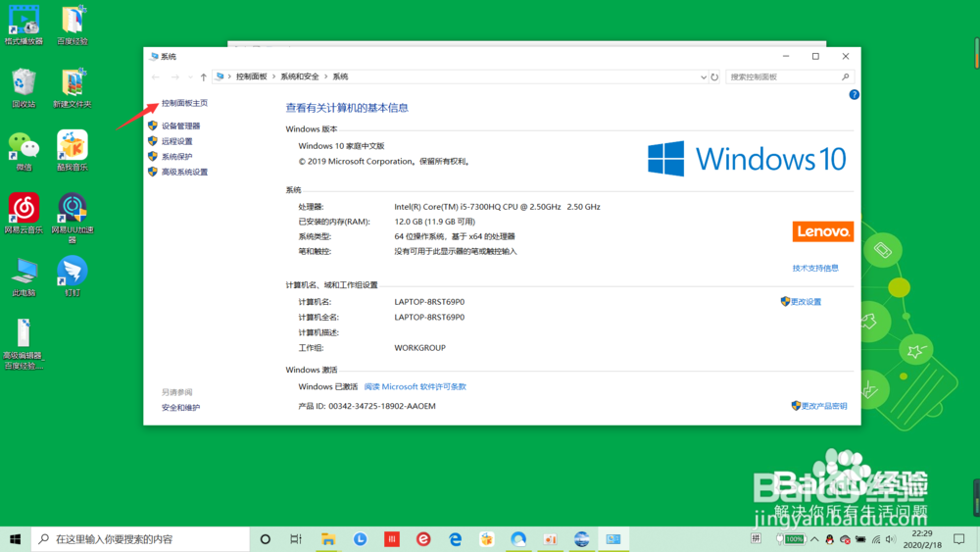This screenshot has width=980, height=552.
Task: Select 系统和安全 in the breadcrumb path
Action: (299, 76)
